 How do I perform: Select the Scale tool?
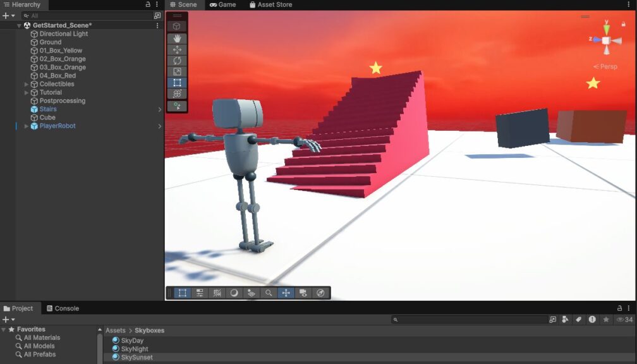177,71
